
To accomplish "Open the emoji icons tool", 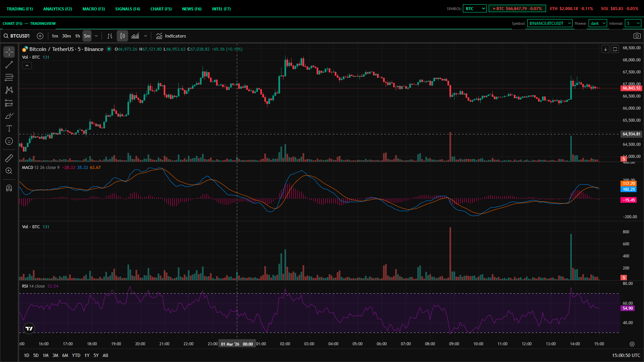I will 9,141.
